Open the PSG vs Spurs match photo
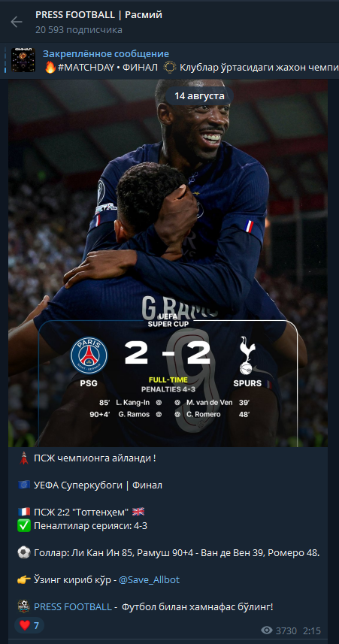Image resolution: width=339 pixels, height=644 pixels. 168,263
